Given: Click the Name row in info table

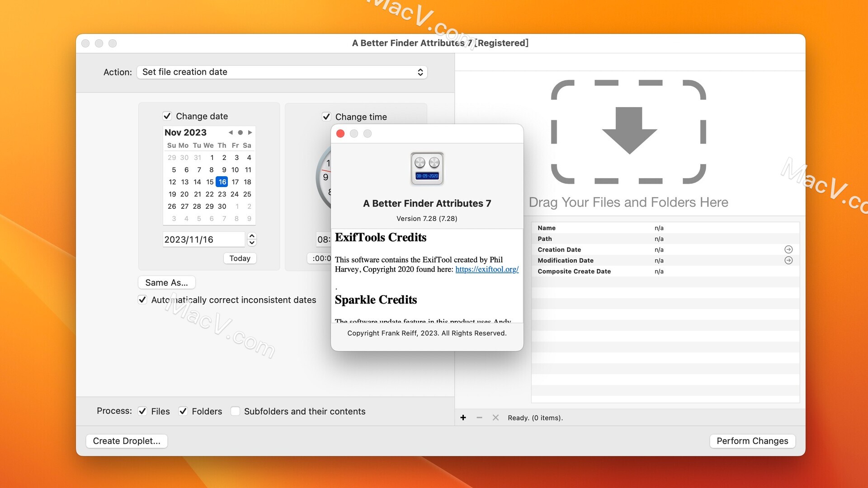Looking at the screenshot, I should click(665, 228).
